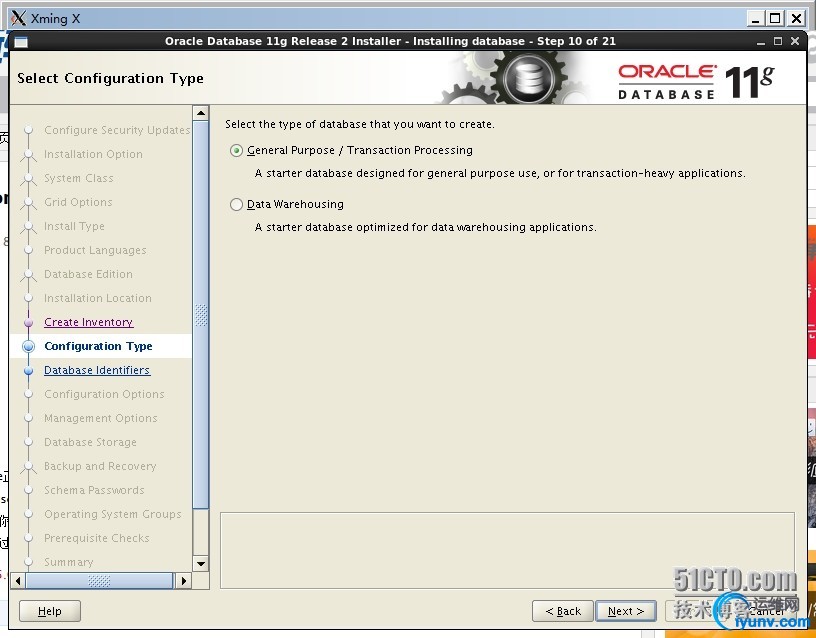Screen dimensions: 816x638
Task: Click the Operating System Groups step text
Action: pos(112,514)
